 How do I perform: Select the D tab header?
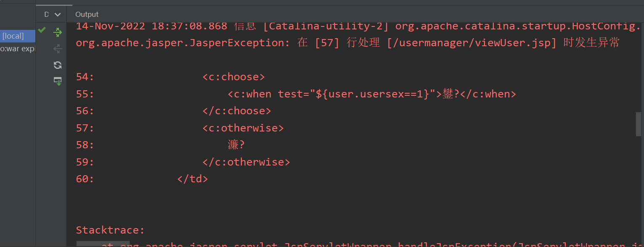[x=46, y=15]
